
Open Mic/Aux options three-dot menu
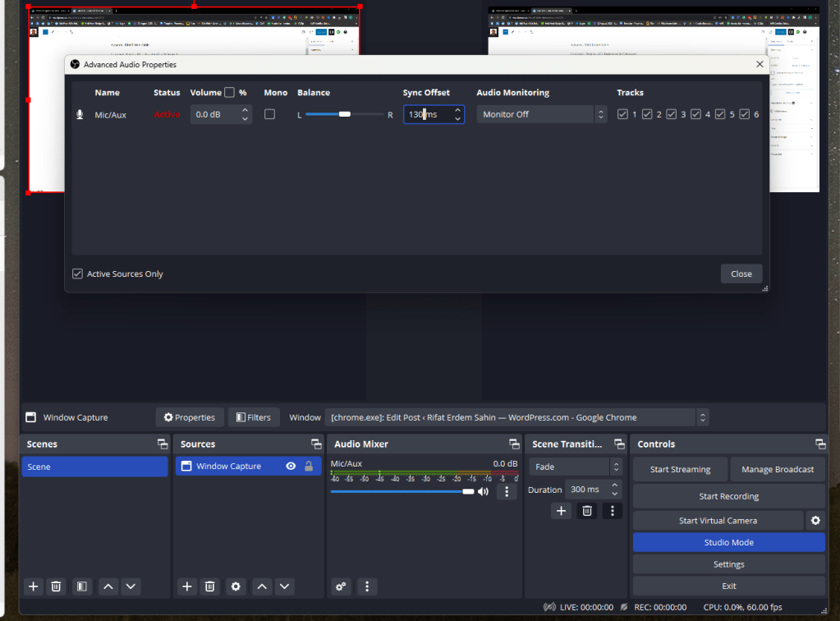coord(507,491)
